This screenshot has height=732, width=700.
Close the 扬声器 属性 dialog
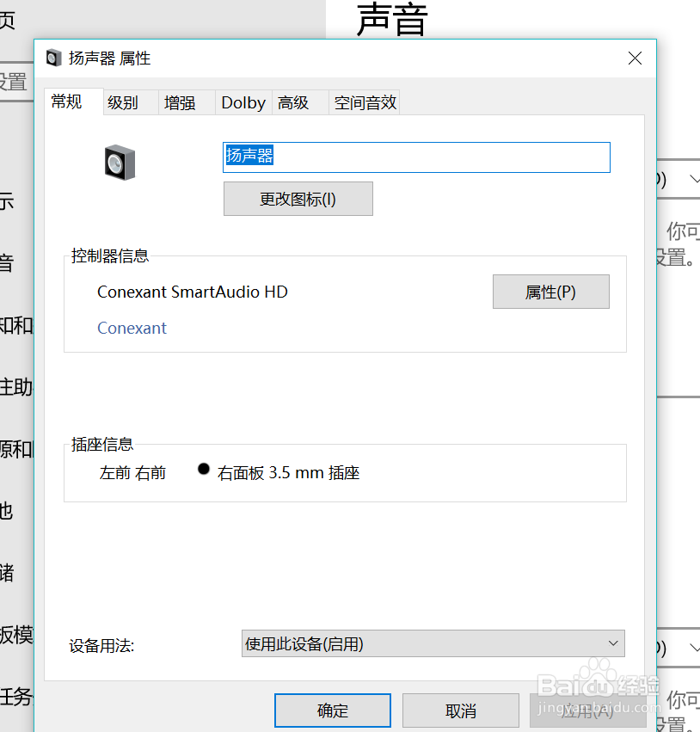click(635, 58)
